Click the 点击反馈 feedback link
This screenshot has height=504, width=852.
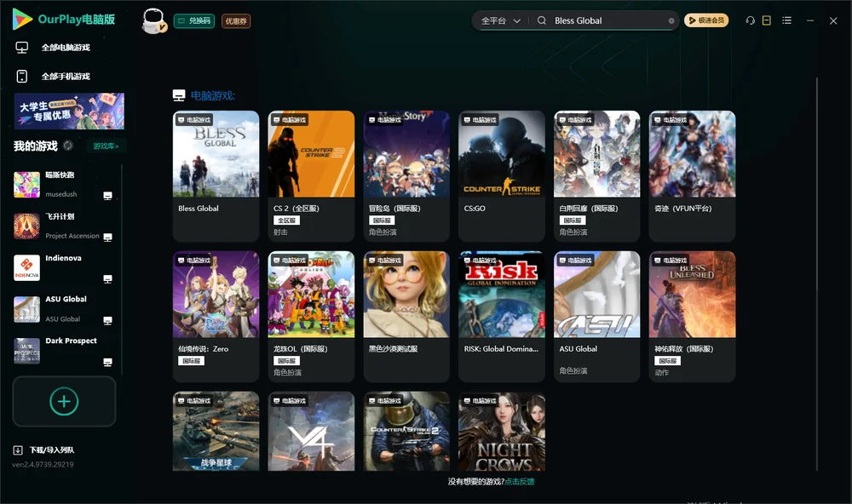click(x=520, y=481)
